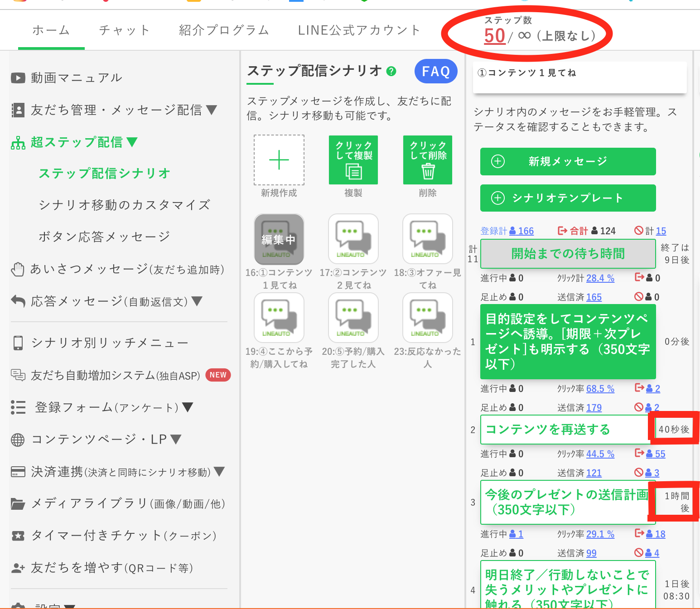Viewport: 700px width, 609px height.
Task: Click the クリックして複製 button
Action: [353, 160]
